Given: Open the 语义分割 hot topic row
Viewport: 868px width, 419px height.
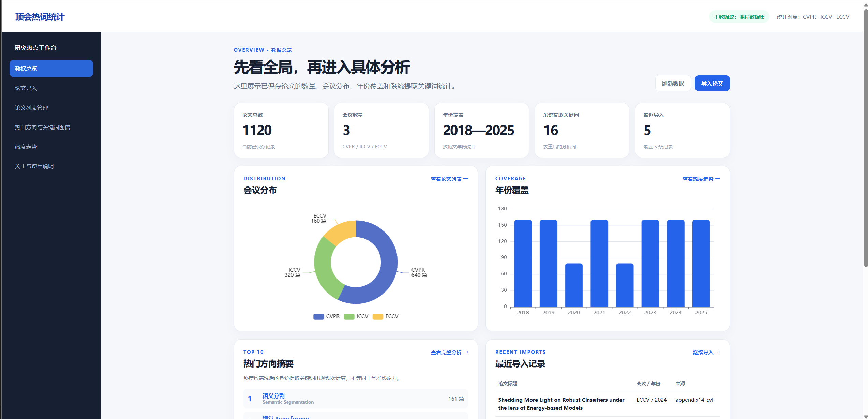Looking at the screenshot, I should pos(356,399).
